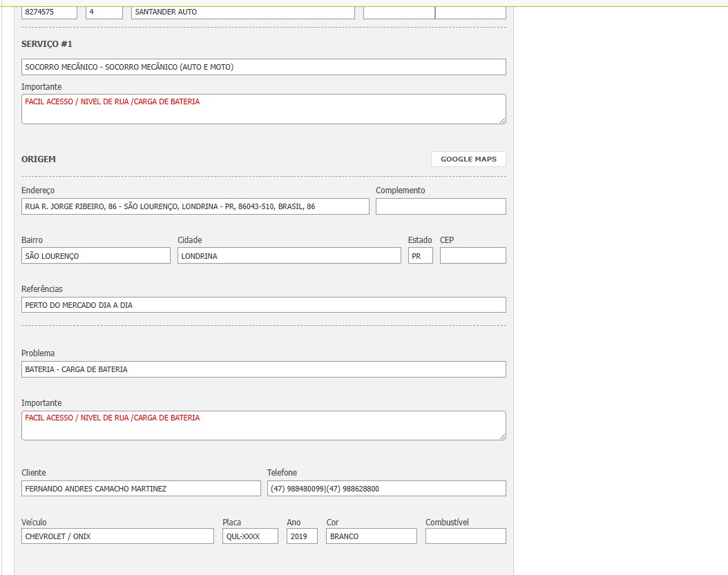The height and width of the screenshot is (575, 728).
Task: Select the Socorro Mecânico service field
Action: tap(264, 67)
